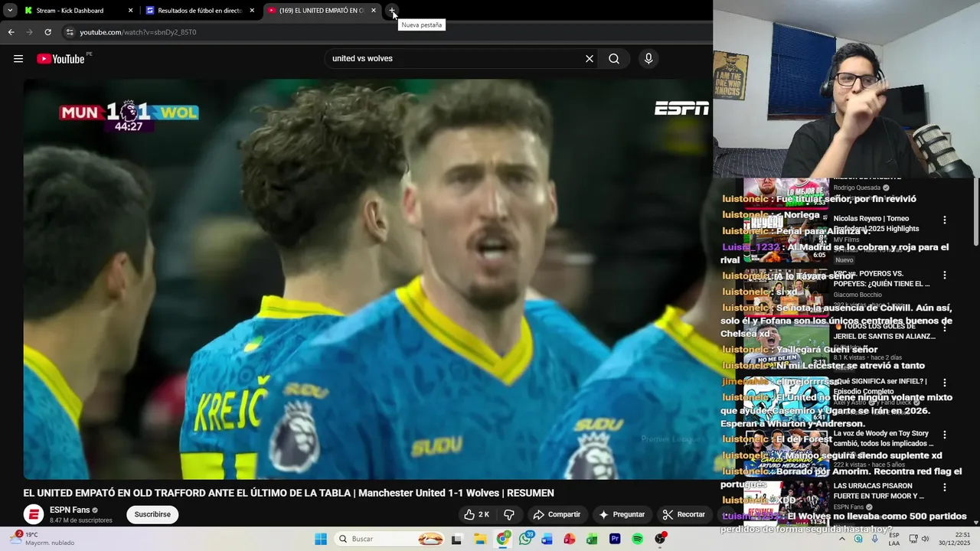
Task: Switch to Chrome on the taskbar
Action: coord(502,539)
